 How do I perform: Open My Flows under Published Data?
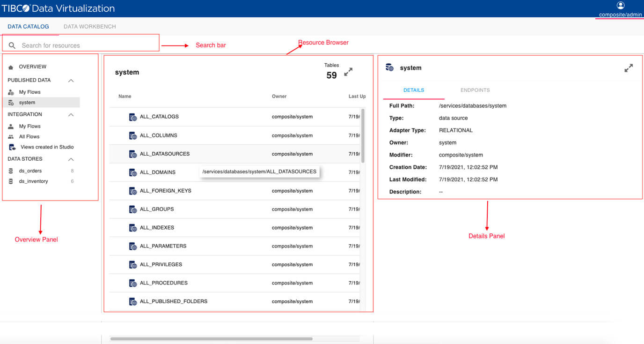pos(30,92)
